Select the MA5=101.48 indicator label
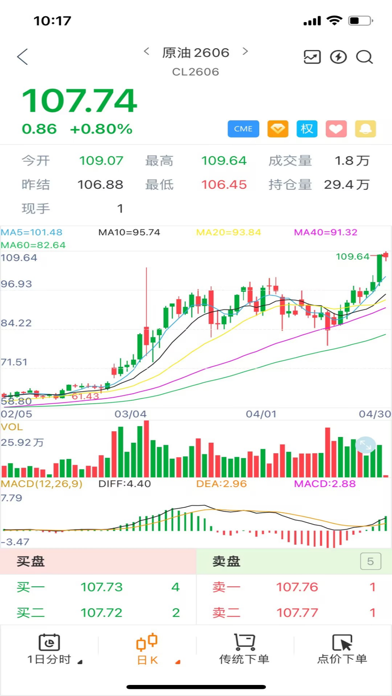 (32, 232)
